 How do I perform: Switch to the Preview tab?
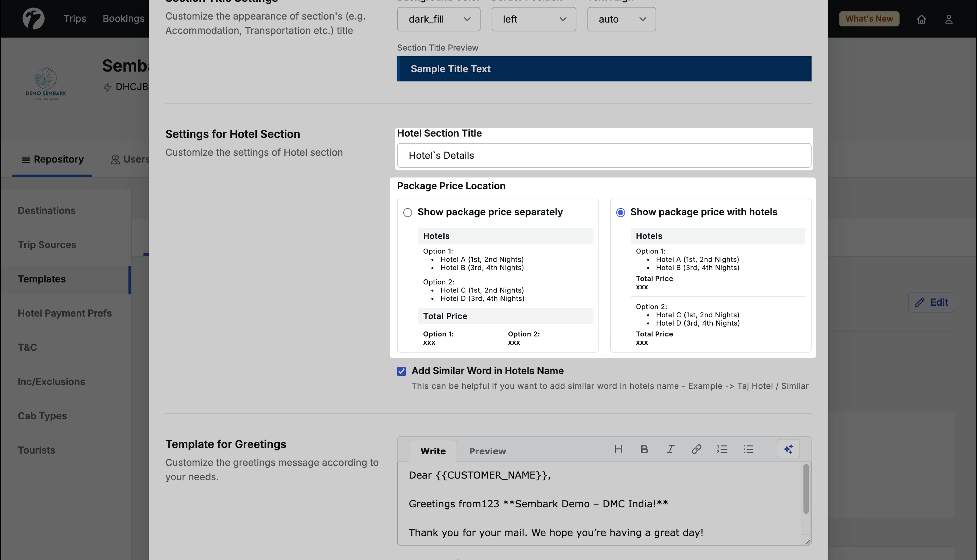coord(487,451)
